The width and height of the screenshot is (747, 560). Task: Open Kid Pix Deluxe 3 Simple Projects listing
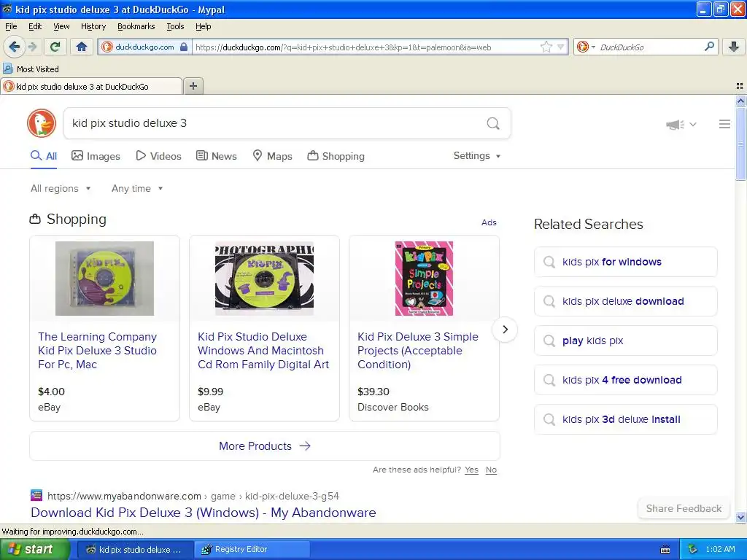pos(418,351)
